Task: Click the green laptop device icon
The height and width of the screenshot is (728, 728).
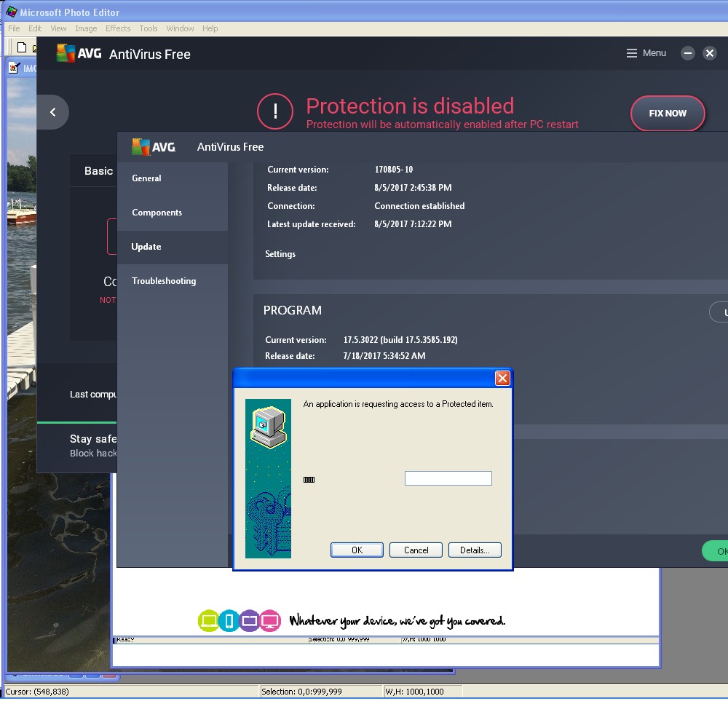Action: click(x=208, y=621)
